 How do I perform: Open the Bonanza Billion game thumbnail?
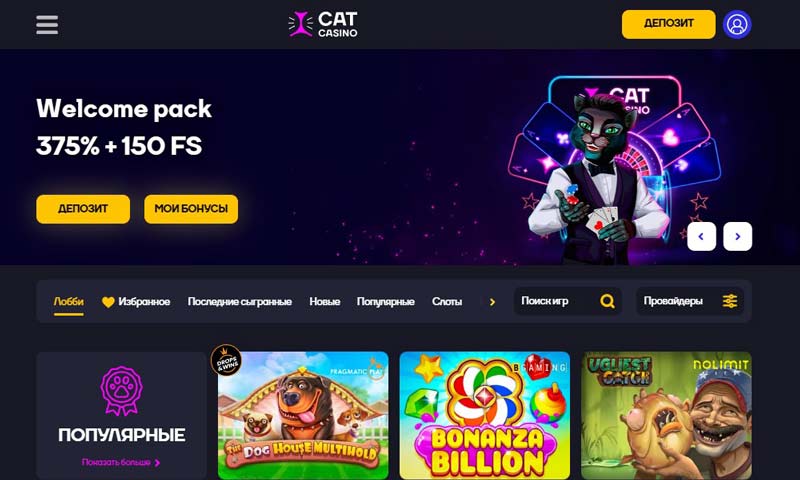pyautogui.click(x=485, y=415)
